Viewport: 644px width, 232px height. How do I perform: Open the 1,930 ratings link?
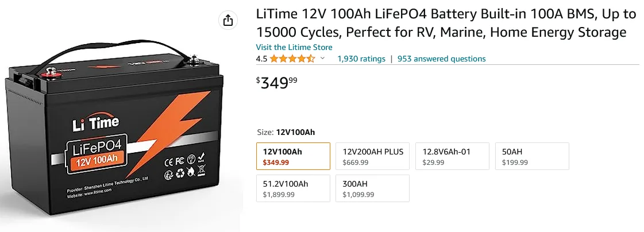tap(361, 59)
